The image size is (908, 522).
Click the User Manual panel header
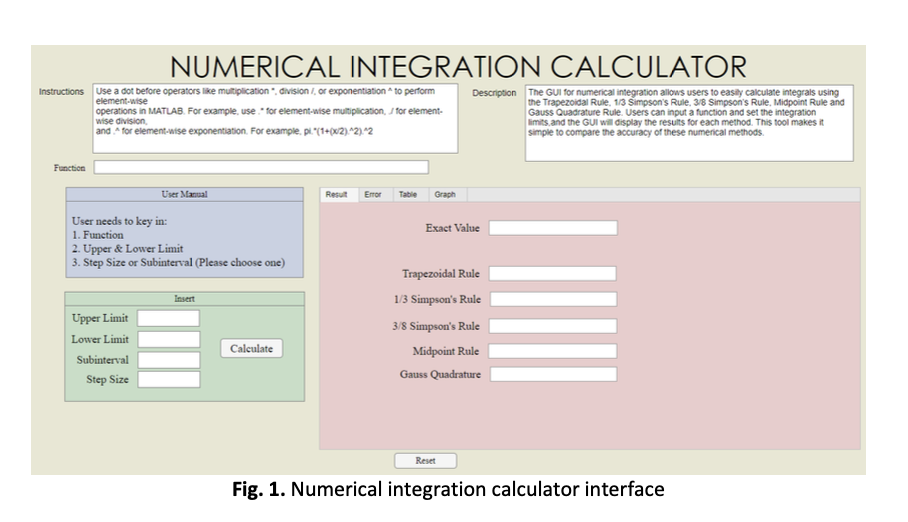pyautogui.click(x=184, y=194)
